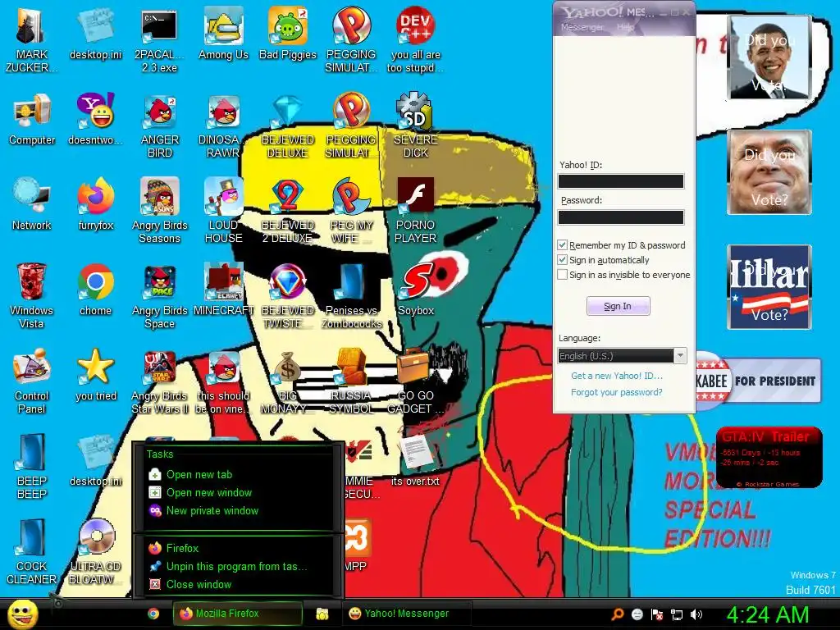The image size is (840, 630).
Task: Focus the Yahoo! ID input field
Action: [x=621, y=181]
